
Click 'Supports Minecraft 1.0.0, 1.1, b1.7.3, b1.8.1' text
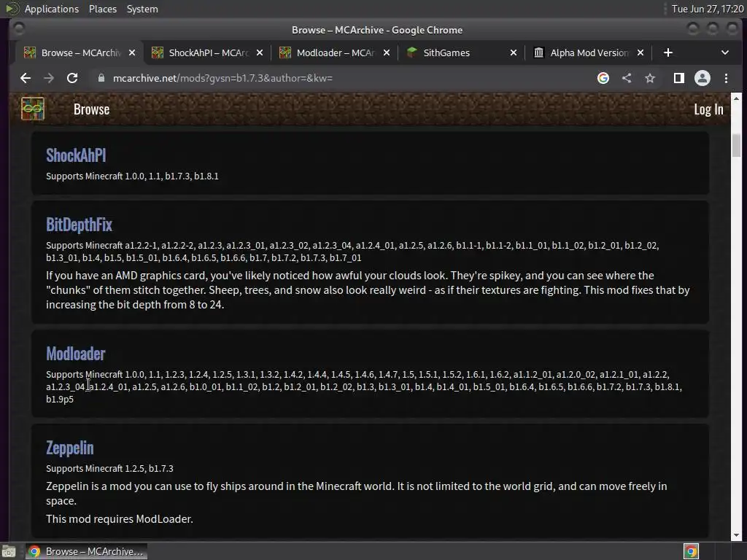pyautogui.click(x=132, y=176)
